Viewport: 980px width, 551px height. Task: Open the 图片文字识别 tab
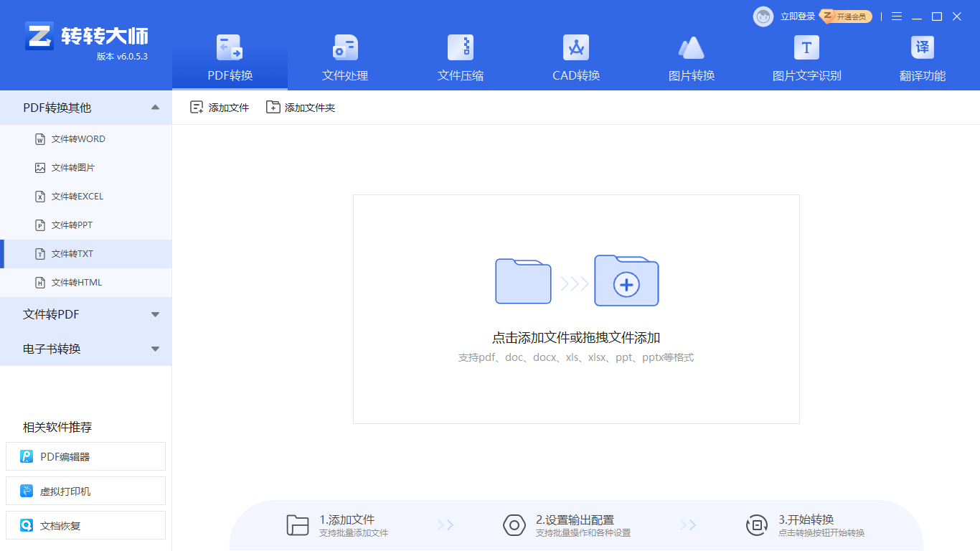click(x=806, y=59)
